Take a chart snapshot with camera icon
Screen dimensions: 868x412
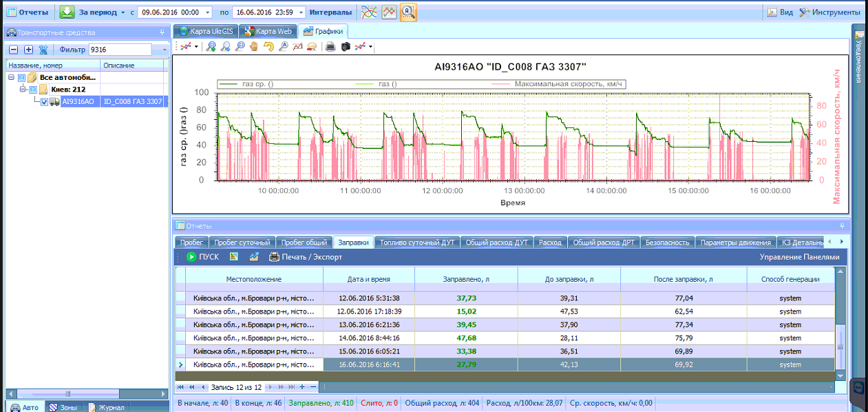tap(345, 47)
